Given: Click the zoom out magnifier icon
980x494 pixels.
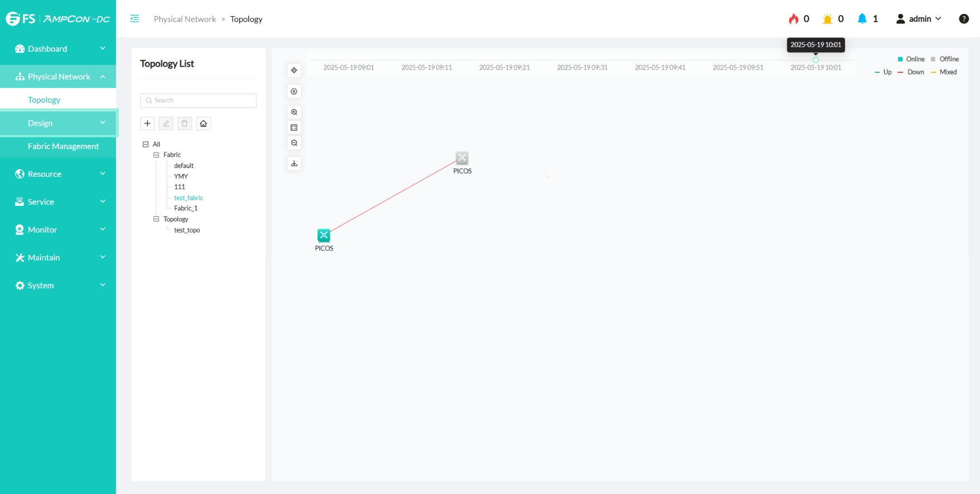Looking at the screenshot, I should pos(294,144).
